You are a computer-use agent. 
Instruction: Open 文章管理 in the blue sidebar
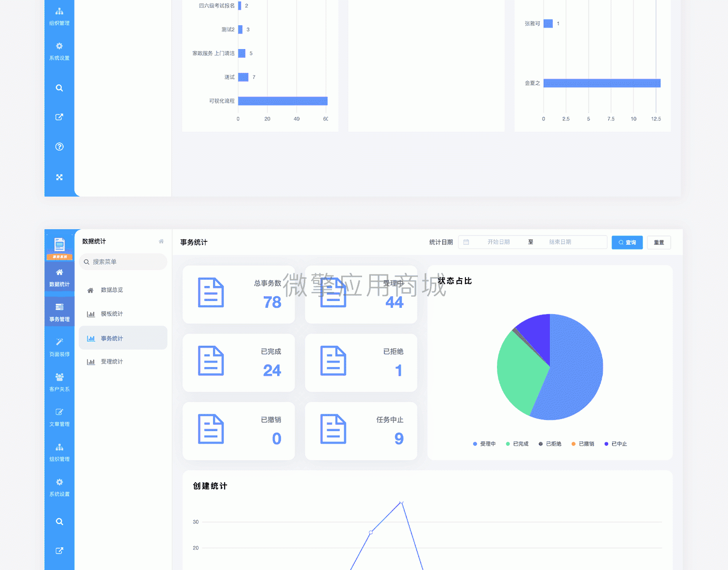click(59, 418)
